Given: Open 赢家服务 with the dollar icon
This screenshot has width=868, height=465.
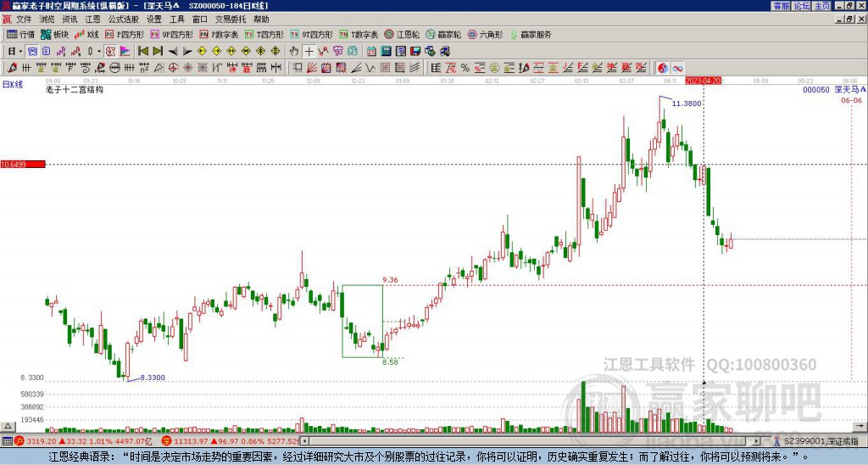Looking at the screenshot, I should [x=531, y=34].
